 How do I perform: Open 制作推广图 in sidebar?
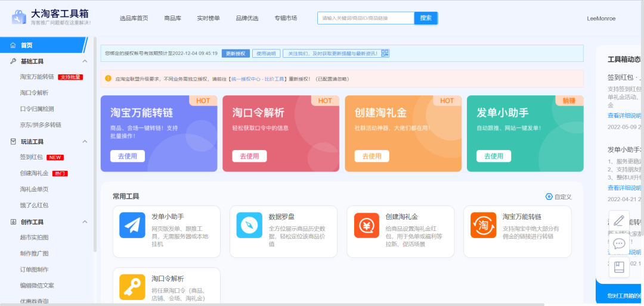pyautogui.click(x=34, y=254)
